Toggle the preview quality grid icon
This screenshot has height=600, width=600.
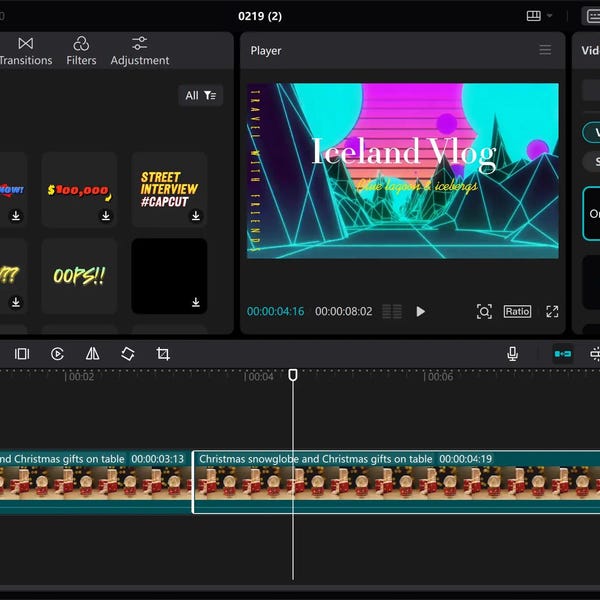392,311
